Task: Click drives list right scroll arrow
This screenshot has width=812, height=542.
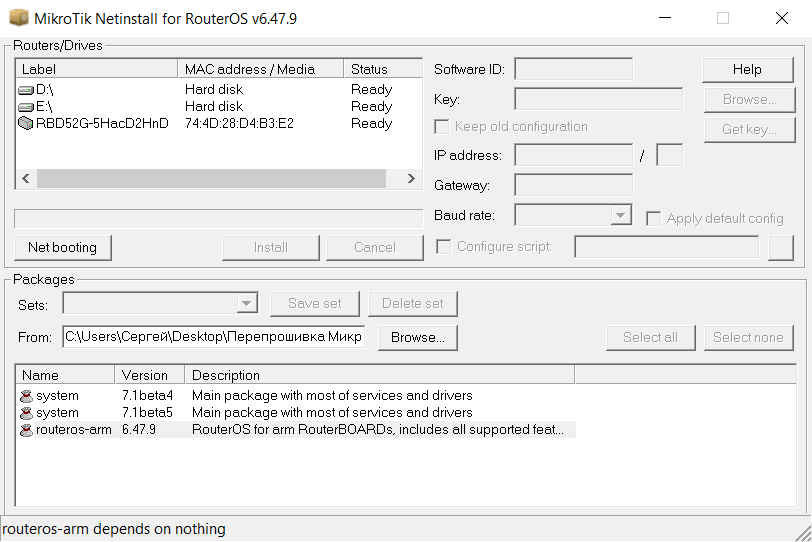Action: point(411,179)
